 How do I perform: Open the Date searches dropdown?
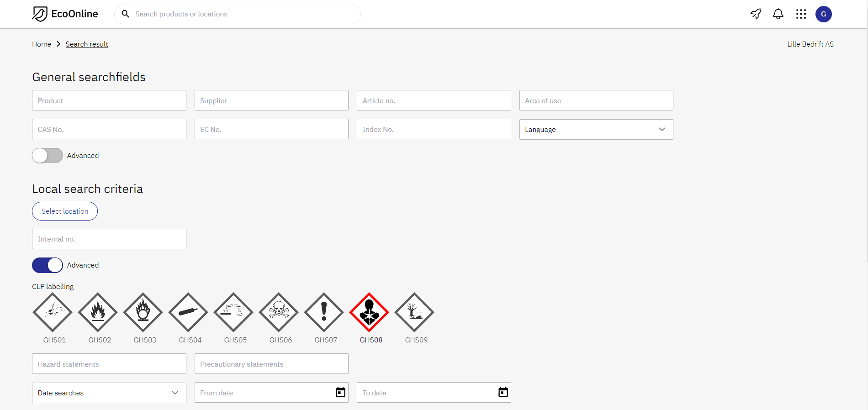pos(109,393)
